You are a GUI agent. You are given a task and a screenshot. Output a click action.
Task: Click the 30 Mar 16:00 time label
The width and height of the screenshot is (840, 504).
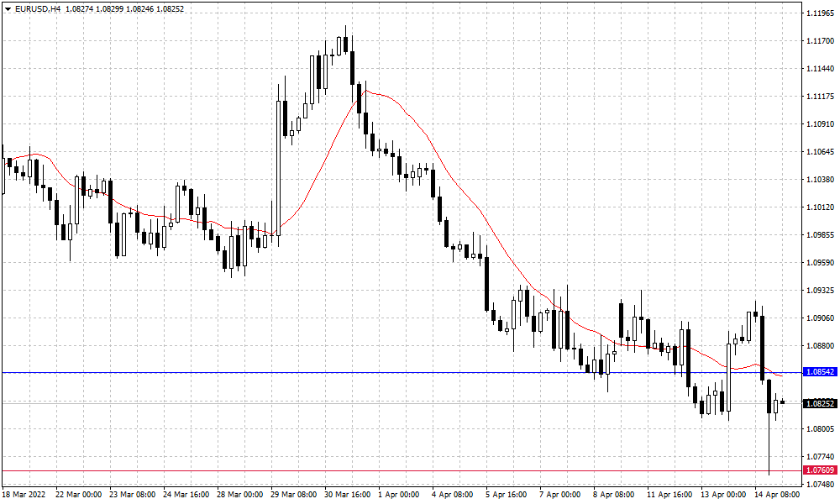[347, 495]
